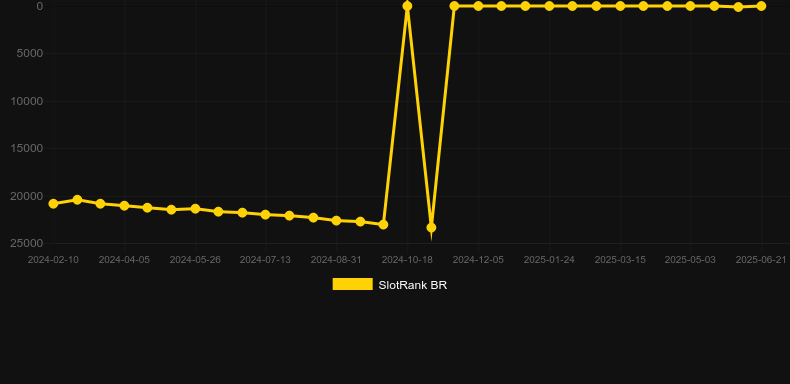Click the chart marker for 2024-07-13
Viewport: 790px width, 384px height.
(266, 215)
